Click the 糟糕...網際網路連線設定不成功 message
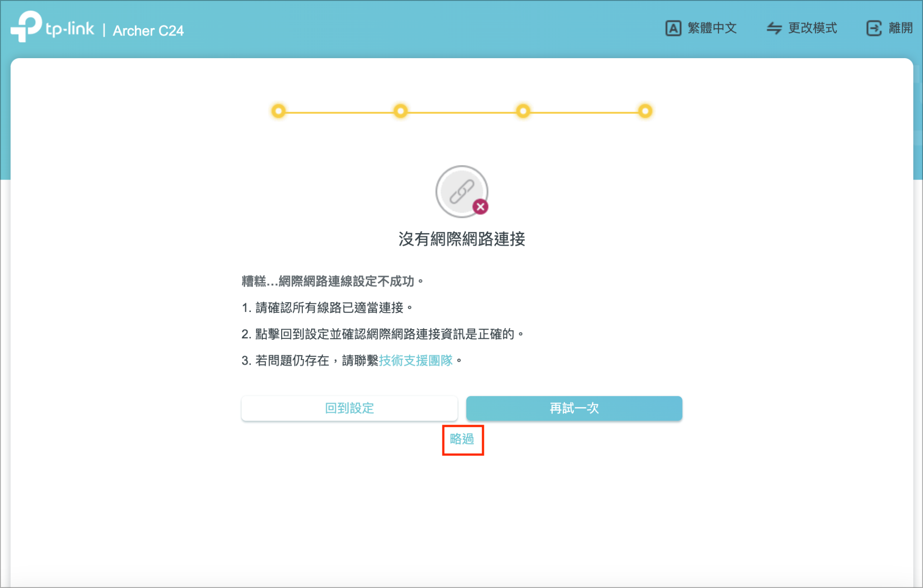This screenshot has height=588, width=923. point(332,281)
